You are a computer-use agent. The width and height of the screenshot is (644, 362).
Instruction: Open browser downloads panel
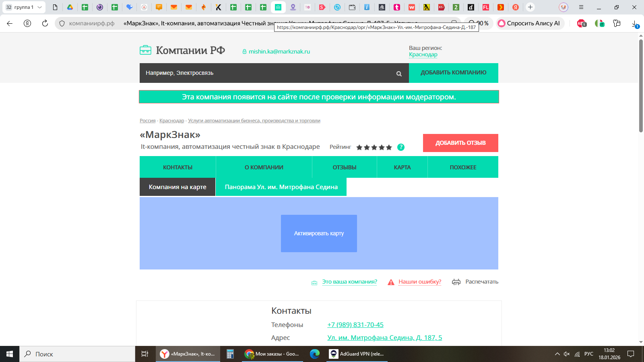[635, 24]
